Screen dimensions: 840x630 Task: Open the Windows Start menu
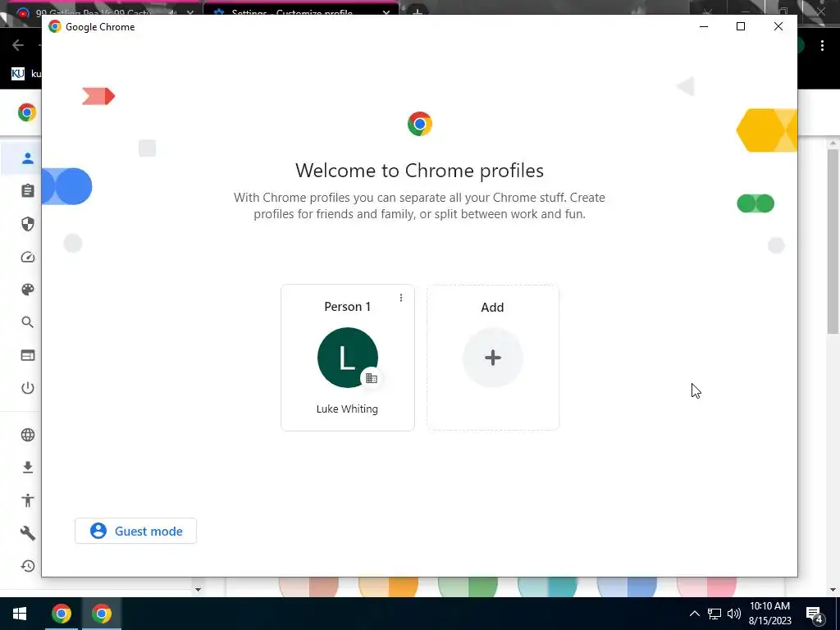20,614
